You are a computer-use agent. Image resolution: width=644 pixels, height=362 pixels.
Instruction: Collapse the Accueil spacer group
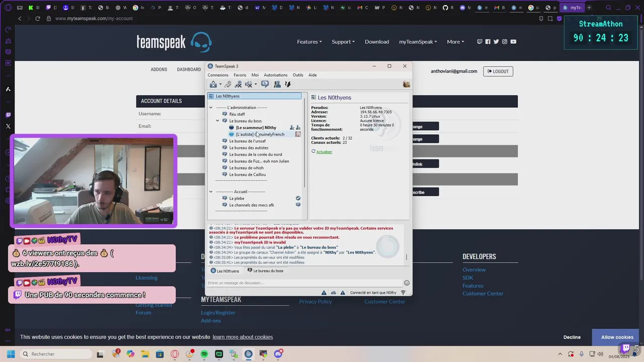(x=211, y=192)
